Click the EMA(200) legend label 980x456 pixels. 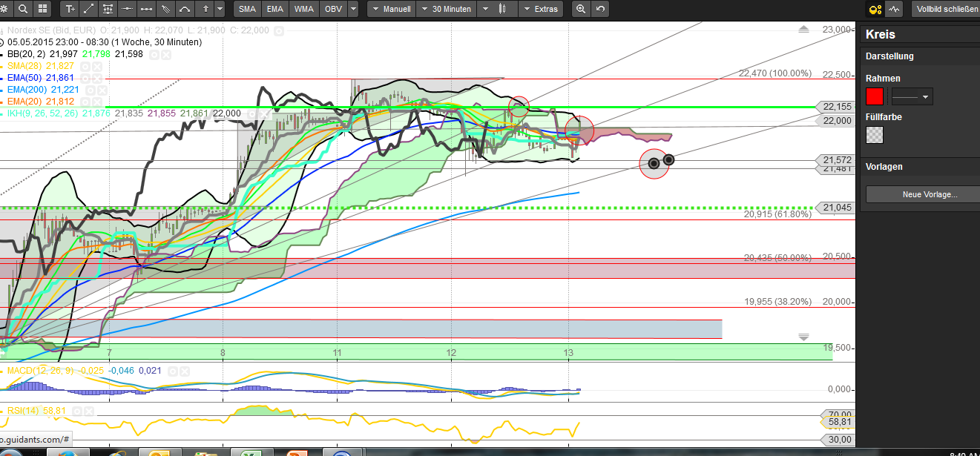[x=27, y=89]
